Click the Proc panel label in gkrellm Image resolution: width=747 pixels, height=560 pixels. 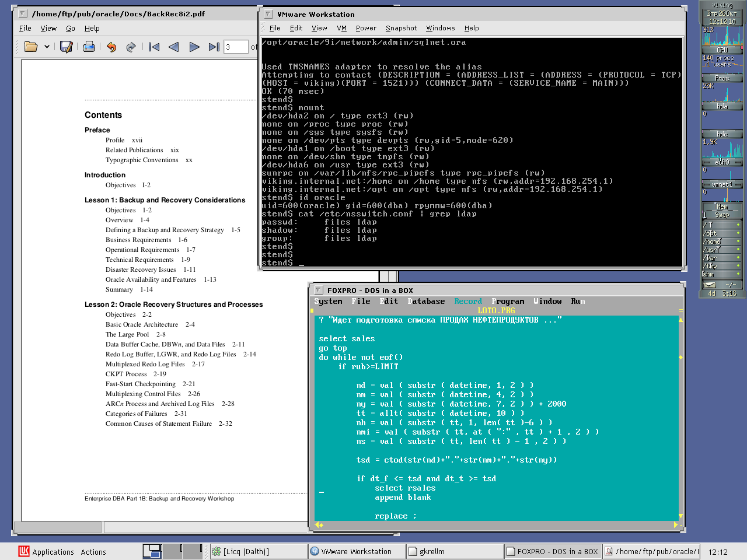[722, 78]
